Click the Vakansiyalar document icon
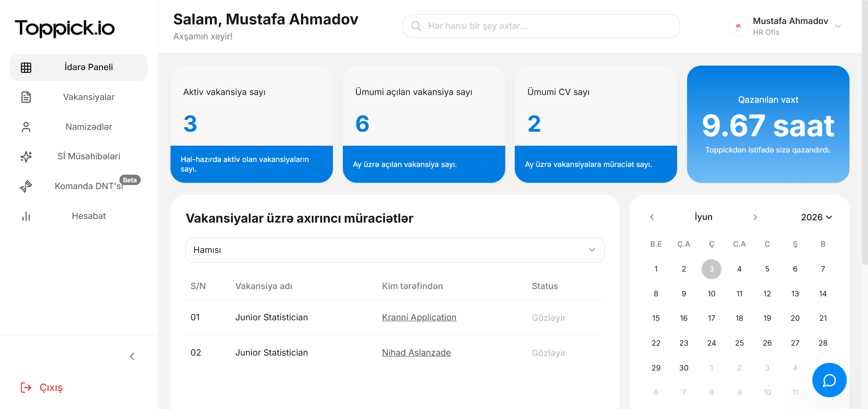868x409 pixels. (x=26, y=97)
